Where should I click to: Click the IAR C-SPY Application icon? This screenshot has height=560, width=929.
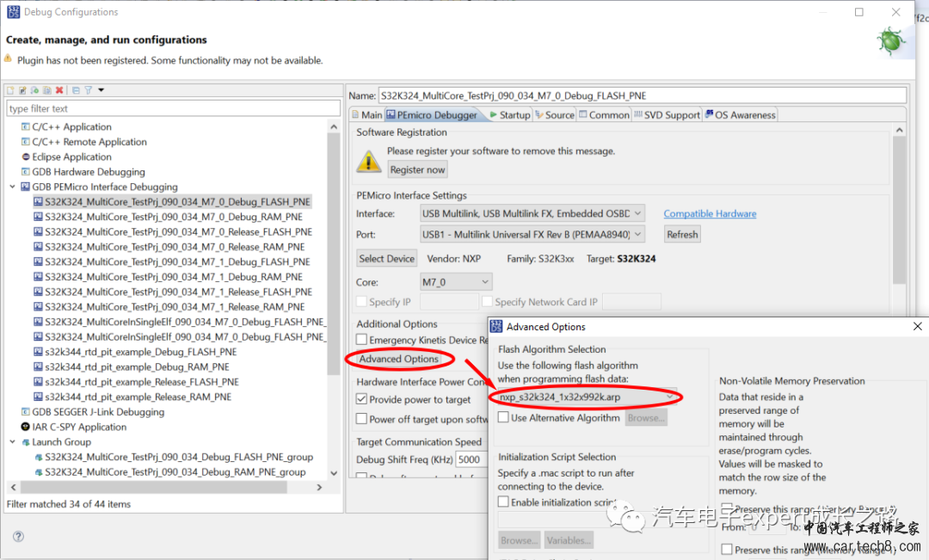26,427
